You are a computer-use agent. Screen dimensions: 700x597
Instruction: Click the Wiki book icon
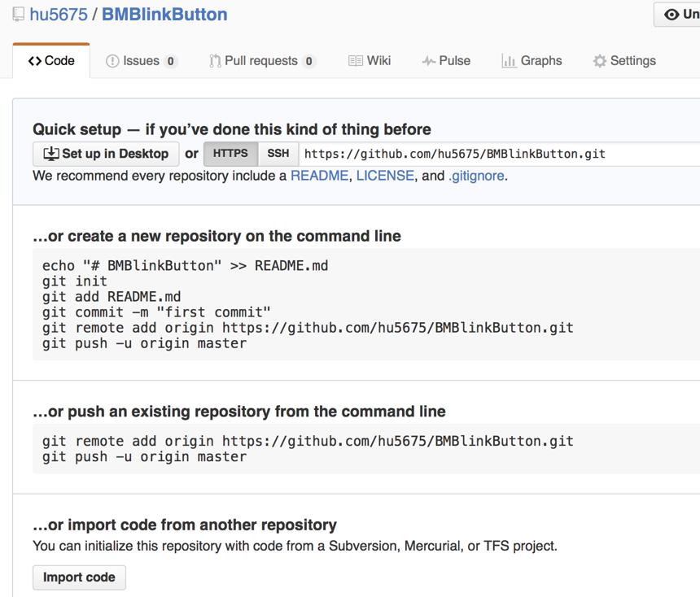(x=356, y=61)
